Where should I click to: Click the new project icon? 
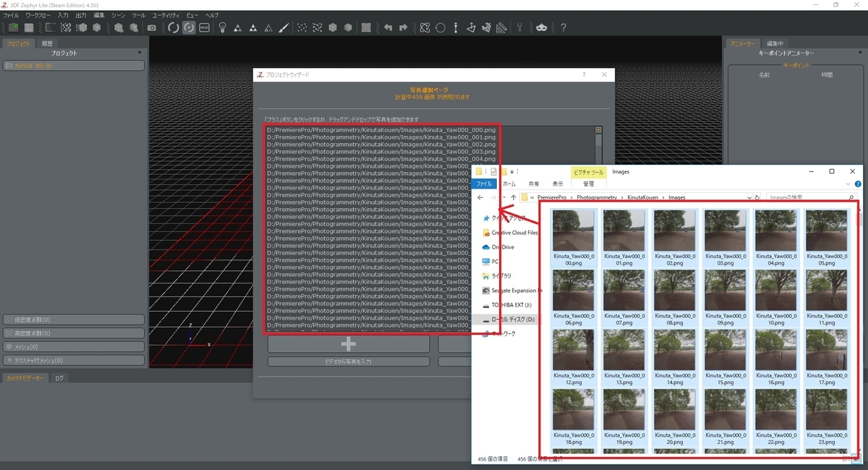[13, 27]
